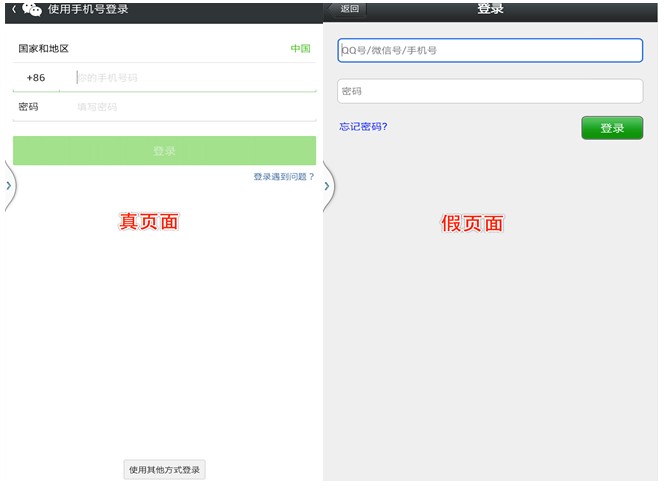Image resolution: width=664 pixels, height=493 pixels.
Task: Expand the left-edge side arrow handle
Action: click(9, 186)
